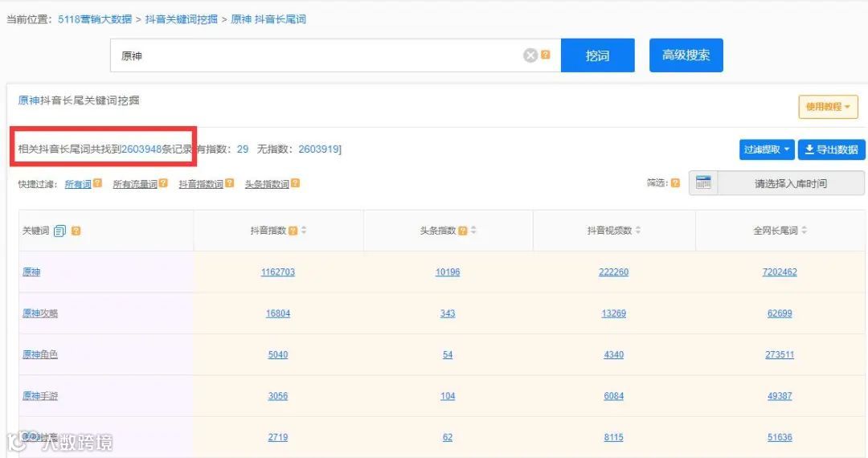The image size is (868, 458).
Task: Click 全网长尾词 value 62699
Action: coord(780,313)
